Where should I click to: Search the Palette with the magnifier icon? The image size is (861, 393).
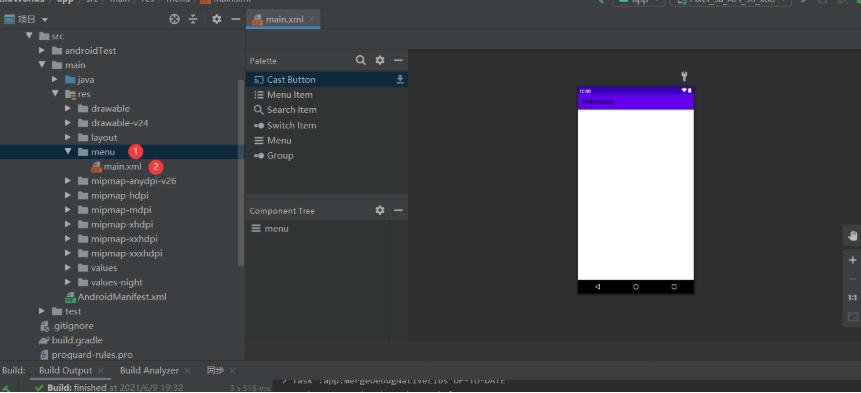click(361, 60)
